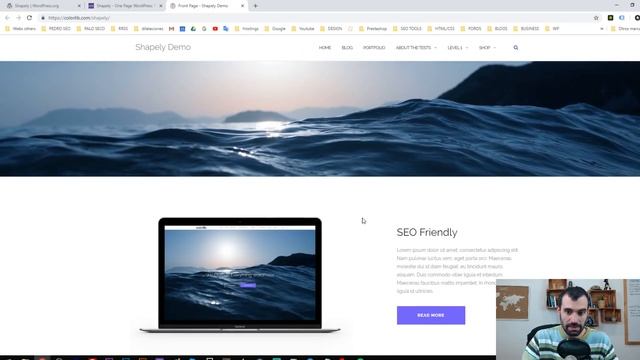Click the blank page bookmark icon after DESIGN

tap(350, 29)
